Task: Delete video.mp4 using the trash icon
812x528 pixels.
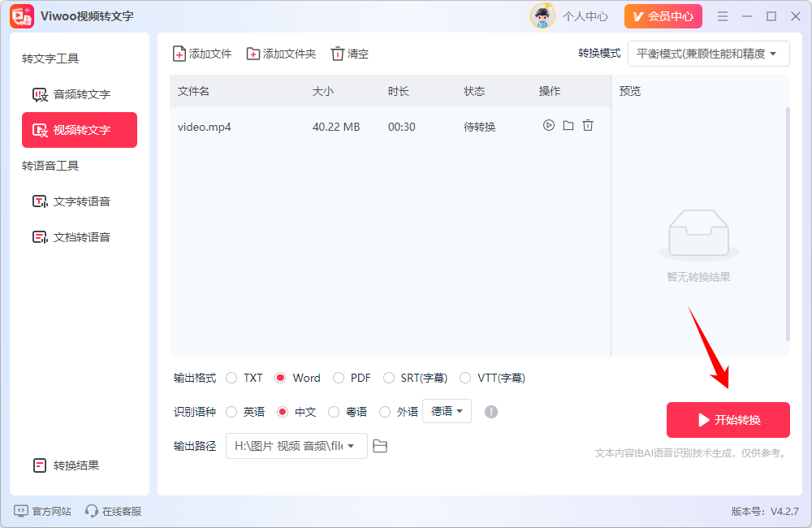Action: pos(588,125)
